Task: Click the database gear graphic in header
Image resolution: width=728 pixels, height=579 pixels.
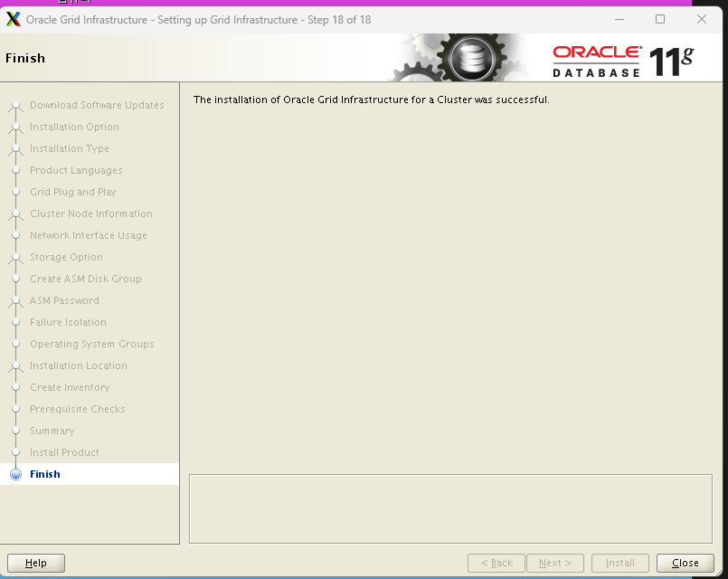Action: pos(470,58)
